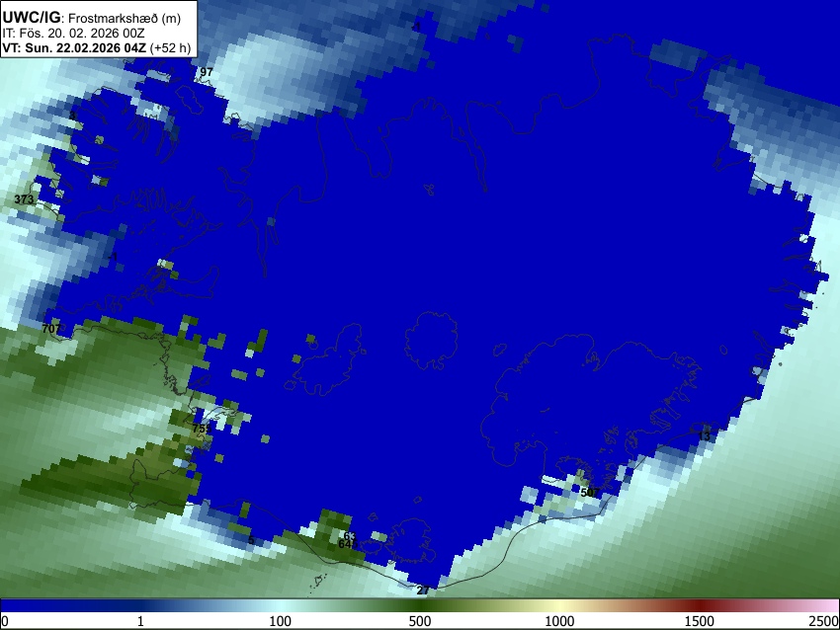Image resolution: width=840 pixels, height=630 pixels.
Task: Click the '(+52 h)' forecast offset text
Action: pos(170,47)
